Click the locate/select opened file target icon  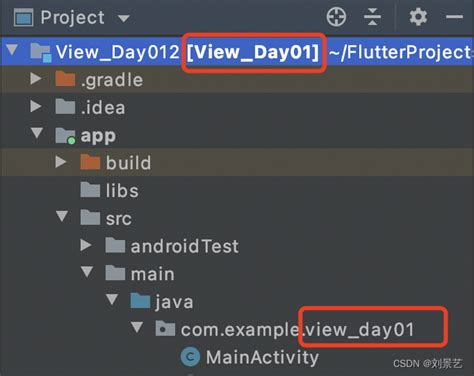[x=336, y=17]
